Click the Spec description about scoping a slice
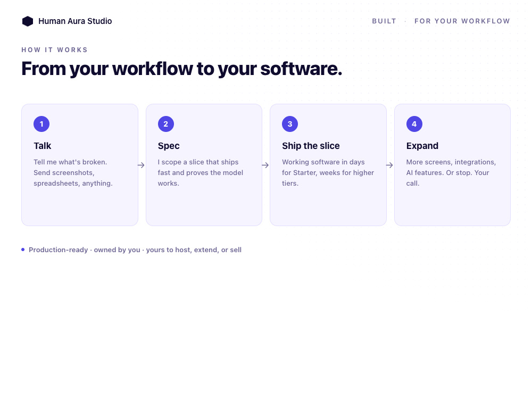Image resolution: width=532 pixels, height=399 pixels. (201, 173)
